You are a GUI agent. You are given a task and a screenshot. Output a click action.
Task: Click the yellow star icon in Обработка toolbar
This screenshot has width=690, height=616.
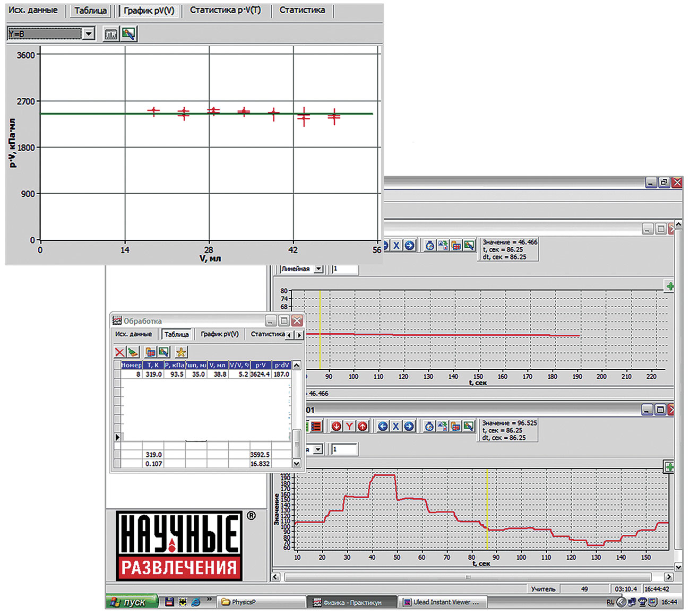click(181, 352)
